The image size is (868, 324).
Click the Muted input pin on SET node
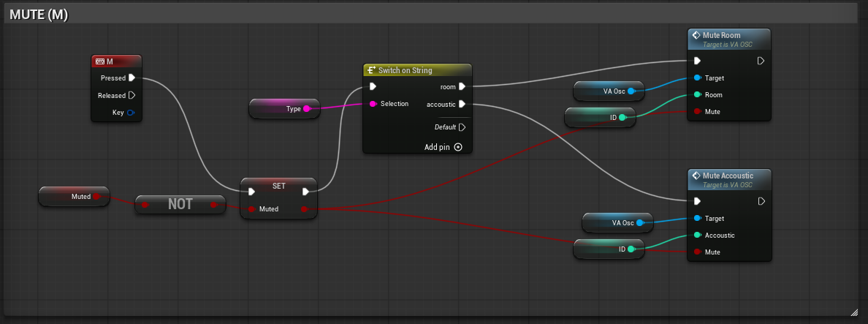click(252, 208)
